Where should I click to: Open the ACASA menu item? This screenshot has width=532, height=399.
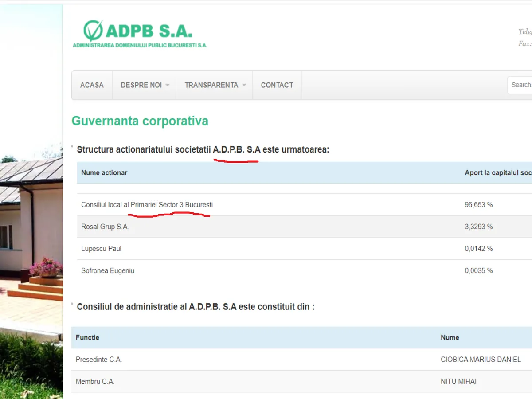(92, 85)
